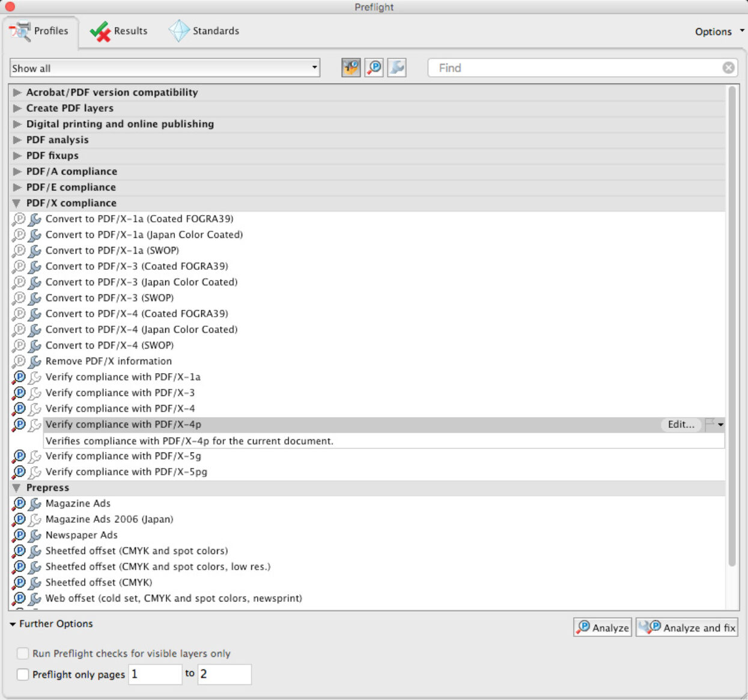Viewport: 748px width, 700px height.
Task: Select the single checks magnifier icon
Action: (x=374, y=68)
